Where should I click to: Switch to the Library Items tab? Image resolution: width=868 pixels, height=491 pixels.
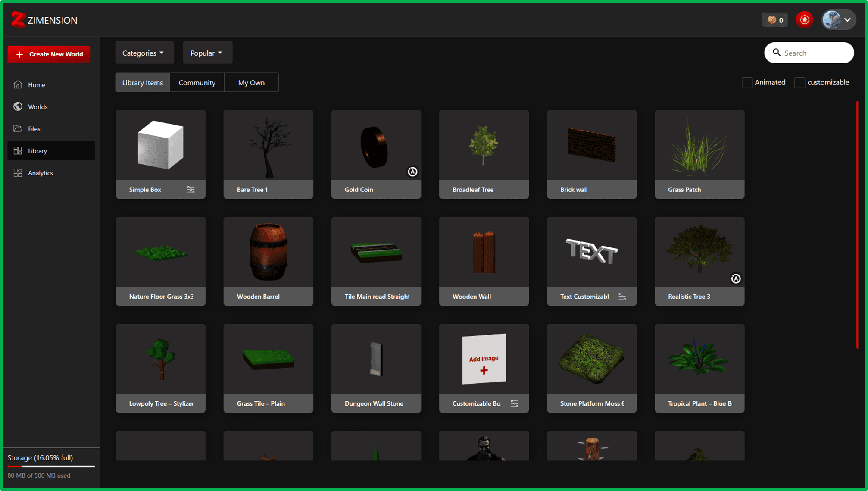click(143, 82)
